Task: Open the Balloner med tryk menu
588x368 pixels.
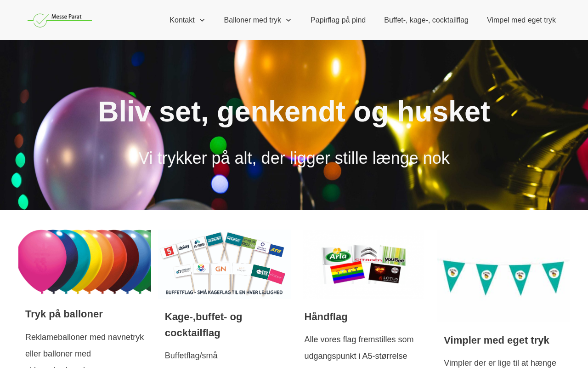Action: tap(253, 20)
